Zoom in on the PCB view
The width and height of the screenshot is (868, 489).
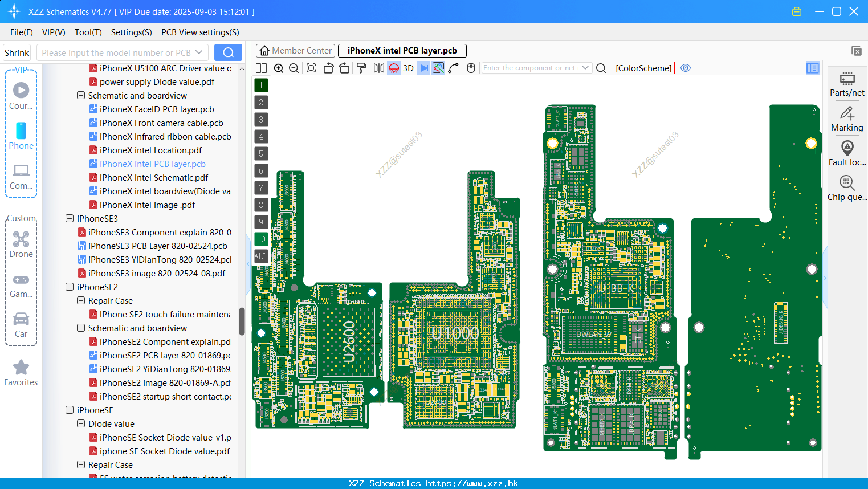tap(279, 68)
